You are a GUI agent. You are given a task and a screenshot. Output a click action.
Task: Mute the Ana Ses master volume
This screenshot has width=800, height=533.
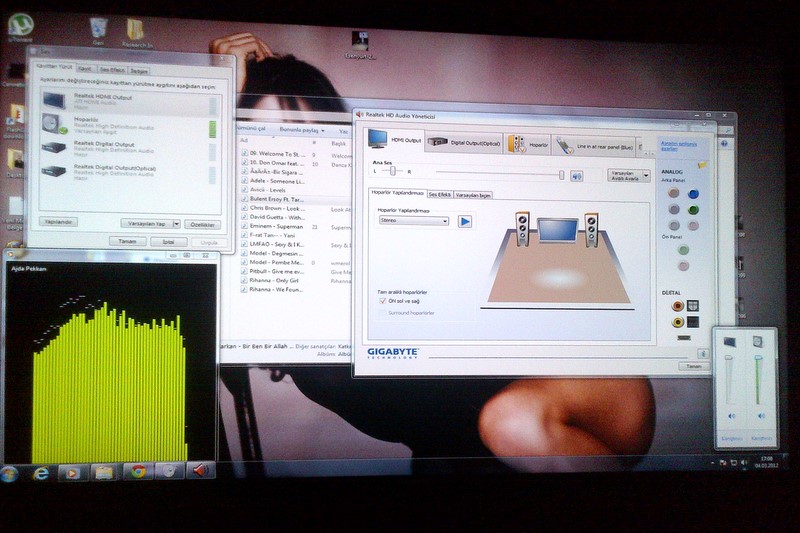pyautogui.click(x=577, y=176)
